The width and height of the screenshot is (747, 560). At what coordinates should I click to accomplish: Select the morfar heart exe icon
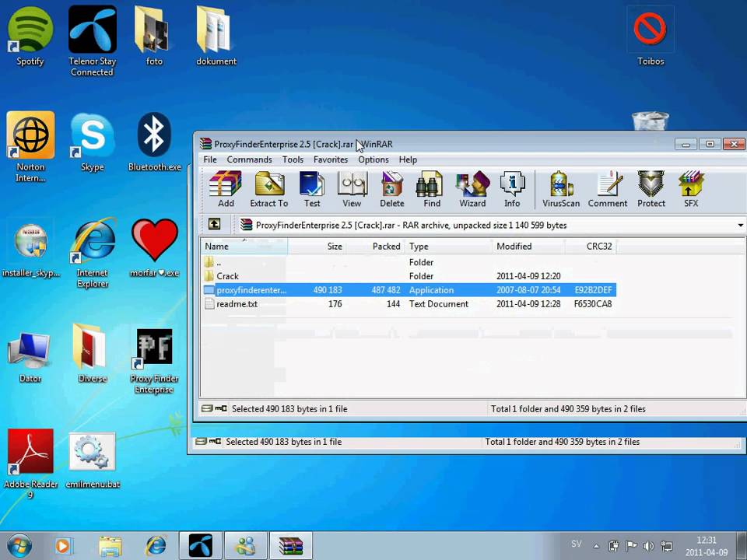[154, 249]
